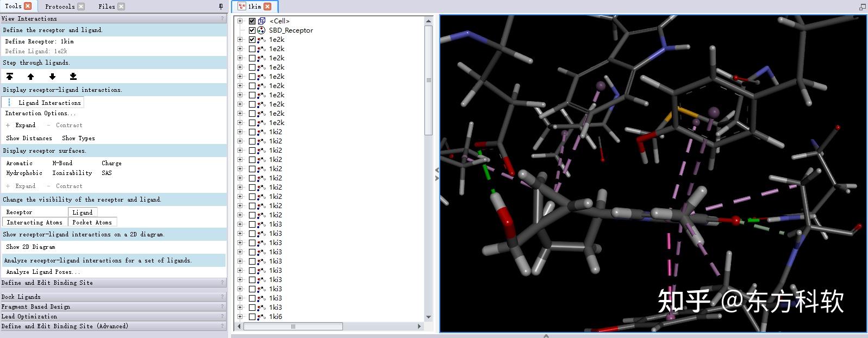Switch to the Files tab
This screenshot has height=338, width=868.
click(x=107, y=7)
